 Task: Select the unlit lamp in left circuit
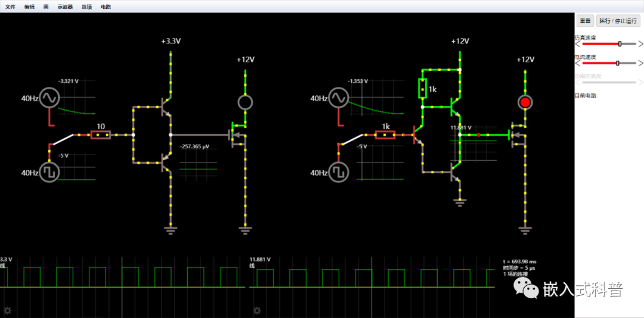tap(245, 102)
